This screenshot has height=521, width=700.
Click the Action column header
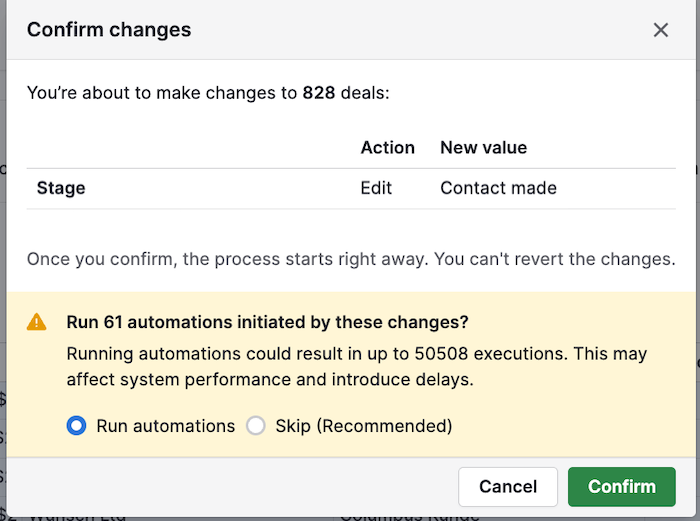387,148
